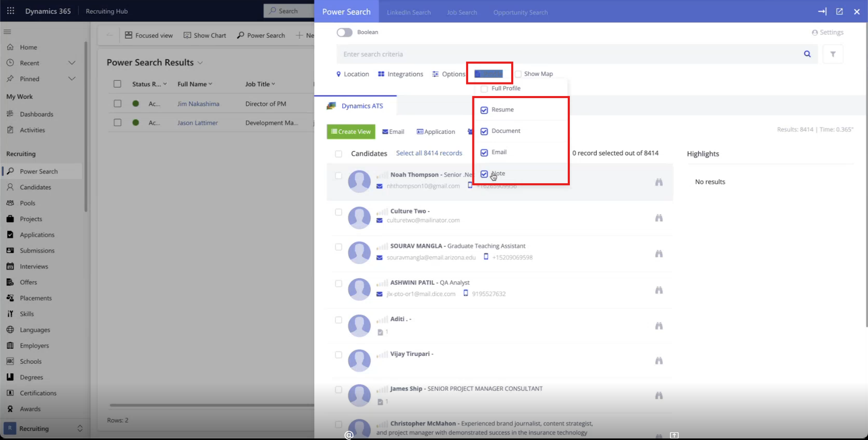Expand the Recent section chevron

coord(72,63)
